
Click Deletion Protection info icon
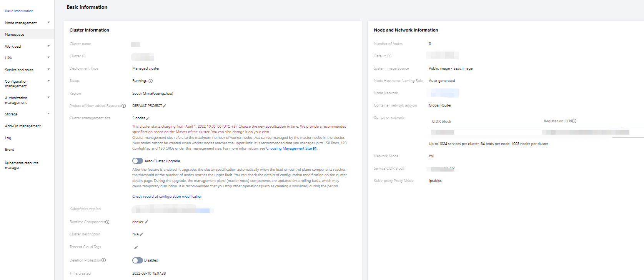[x=104, y=260]
